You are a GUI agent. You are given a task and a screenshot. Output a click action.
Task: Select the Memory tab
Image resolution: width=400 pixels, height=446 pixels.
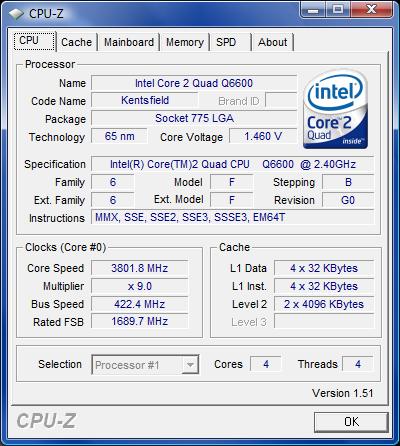(x=185, y=42)
